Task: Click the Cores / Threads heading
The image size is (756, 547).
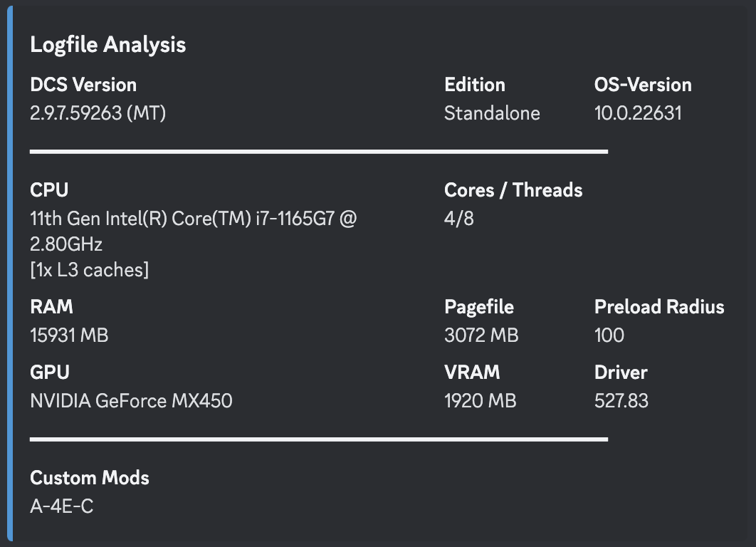Action: click(x=513, y=190)
